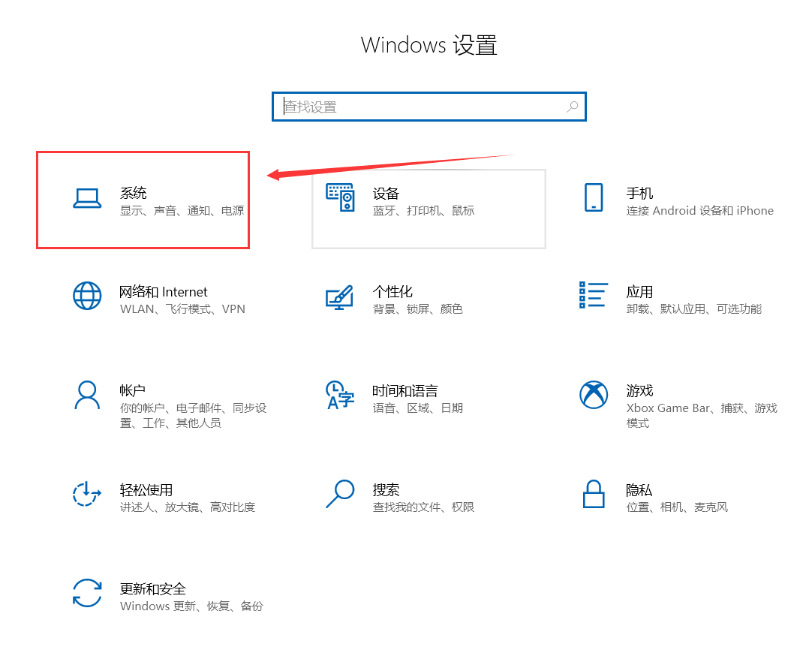Open the 系统 settings title
Screen dimensions: 812x653
pyautogui.click(x=134, y=193)
